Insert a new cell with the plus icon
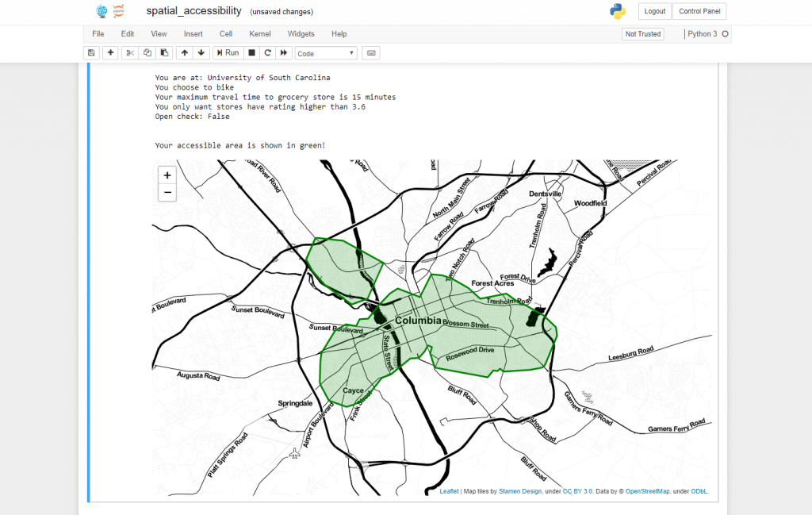The height and width of the screenshot is (515, 812). tap(110, 52)
